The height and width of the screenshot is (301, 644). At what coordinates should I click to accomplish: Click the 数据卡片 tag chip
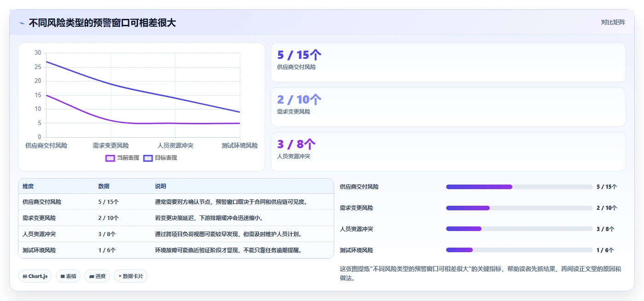coord(131,276)
